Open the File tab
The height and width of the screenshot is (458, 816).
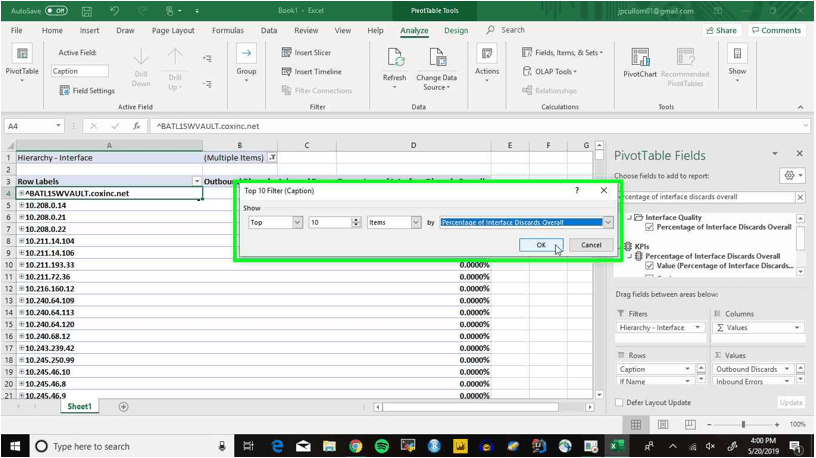[17, 30]
